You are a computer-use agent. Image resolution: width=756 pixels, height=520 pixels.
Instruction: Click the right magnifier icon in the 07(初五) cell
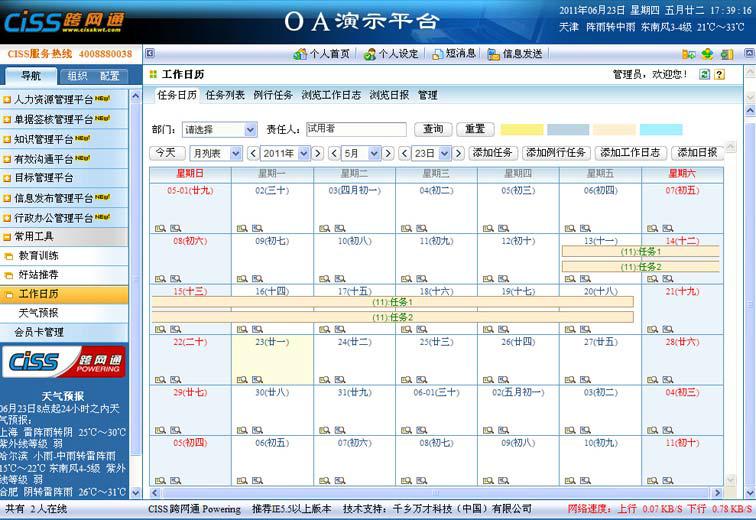[x=667, y=228]
